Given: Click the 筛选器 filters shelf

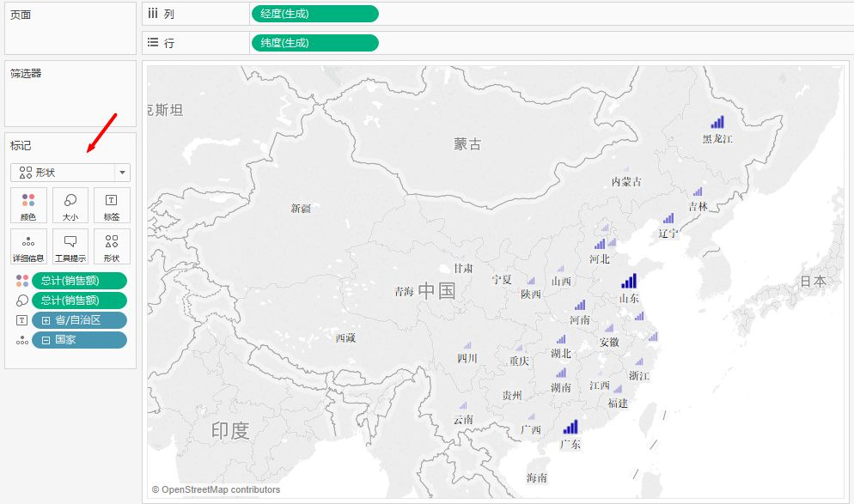Looking at the screenshot, I should [x=70, y=94].
